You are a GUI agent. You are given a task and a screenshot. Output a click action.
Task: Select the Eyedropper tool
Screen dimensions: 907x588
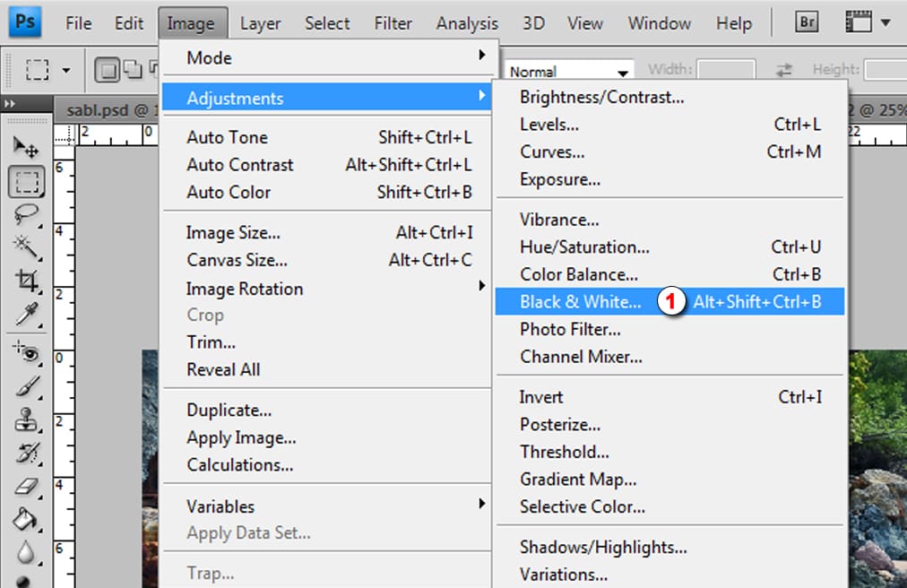point(27,313)
